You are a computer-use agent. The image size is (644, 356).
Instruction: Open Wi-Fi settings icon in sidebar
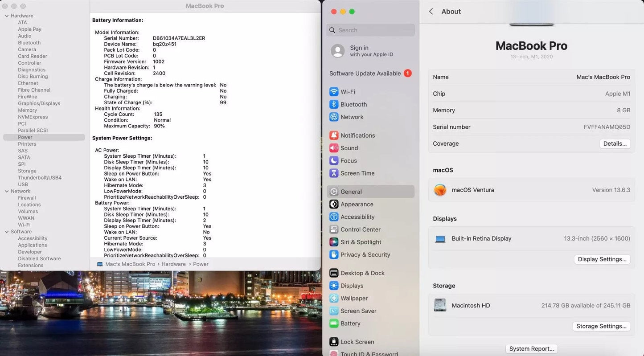tap(334, 92)
